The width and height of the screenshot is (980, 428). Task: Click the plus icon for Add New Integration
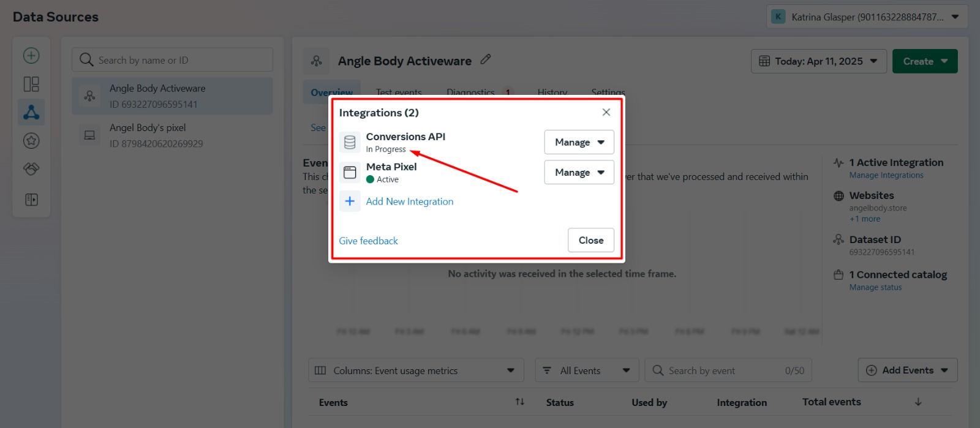350,201
